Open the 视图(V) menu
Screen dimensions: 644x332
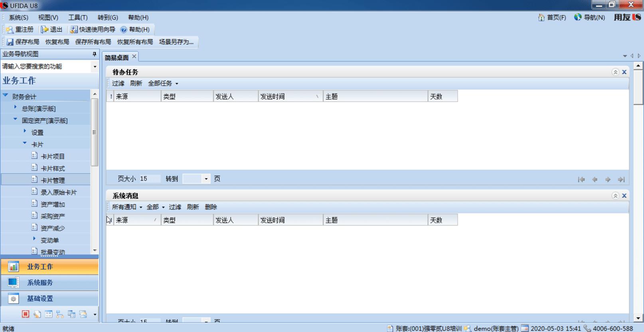(48, 18)
